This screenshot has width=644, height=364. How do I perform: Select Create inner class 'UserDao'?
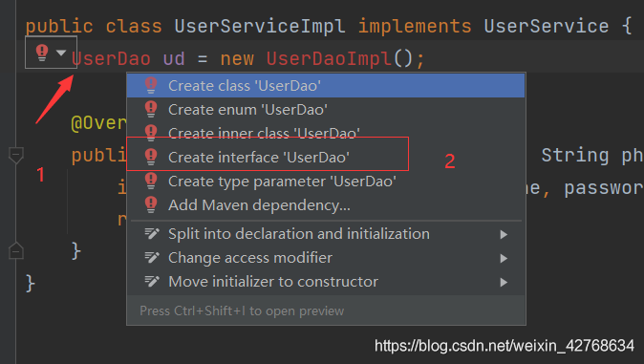[325, 132]
